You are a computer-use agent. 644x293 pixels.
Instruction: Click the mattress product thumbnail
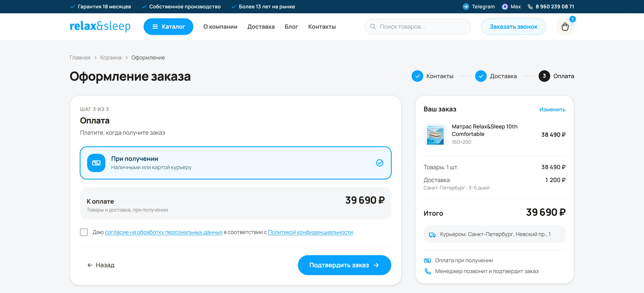(x=435, y=134)
